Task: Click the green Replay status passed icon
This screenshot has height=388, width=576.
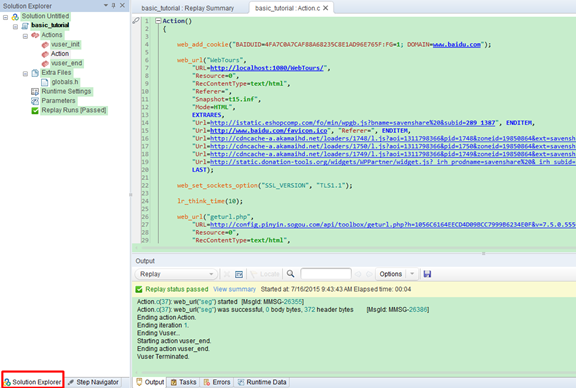Action: [139, 290]
